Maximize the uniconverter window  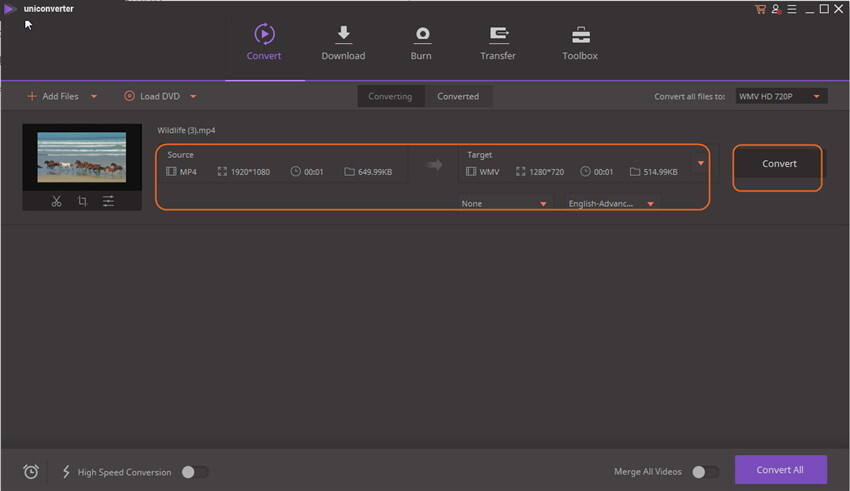824,9
